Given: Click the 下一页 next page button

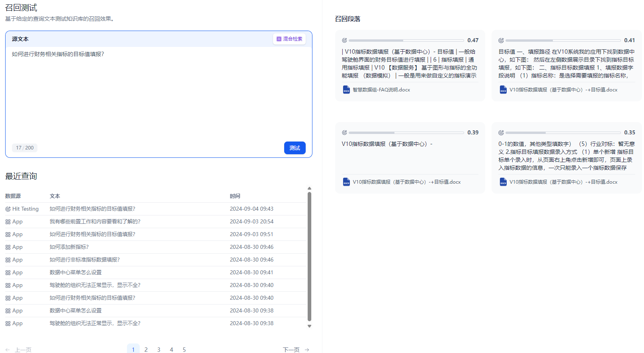Looking at the screenshot, I should (296, 349).
